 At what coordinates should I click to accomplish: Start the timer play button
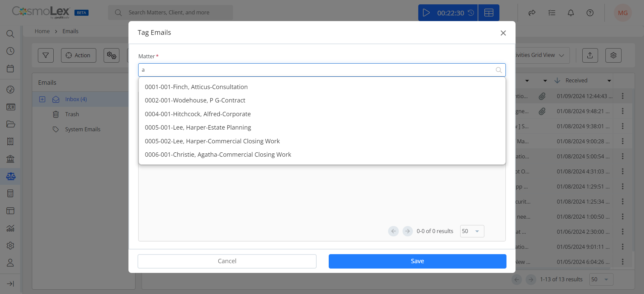[x=426, y=13]
